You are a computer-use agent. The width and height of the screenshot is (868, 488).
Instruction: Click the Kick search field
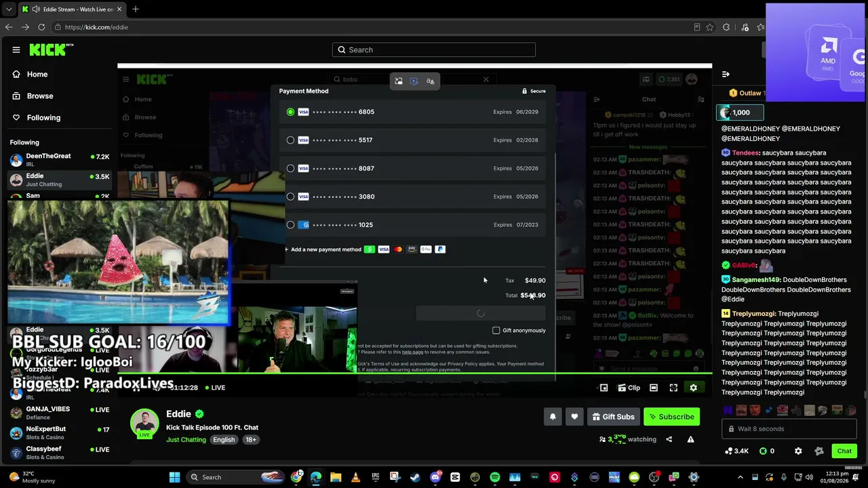click(x=434, y=49)
